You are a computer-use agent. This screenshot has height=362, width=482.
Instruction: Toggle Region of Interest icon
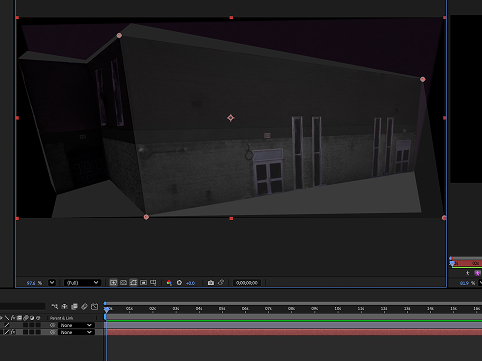point(143,283)
